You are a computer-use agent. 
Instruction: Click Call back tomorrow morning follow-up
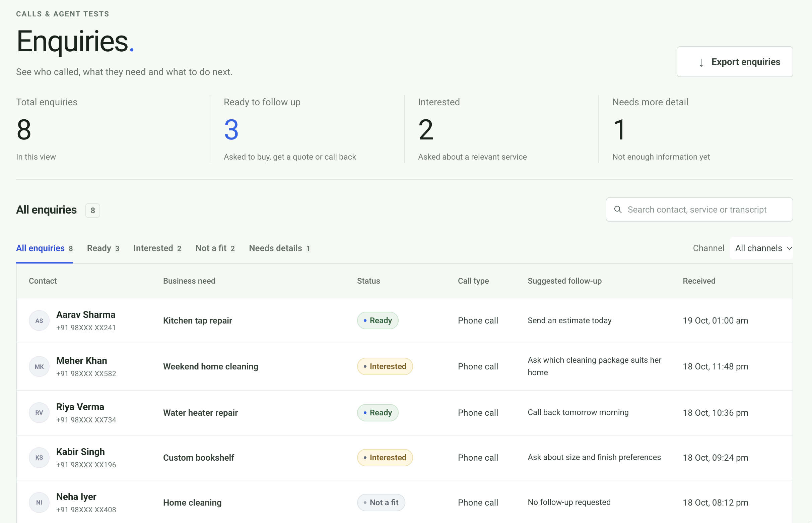[578, 412]
